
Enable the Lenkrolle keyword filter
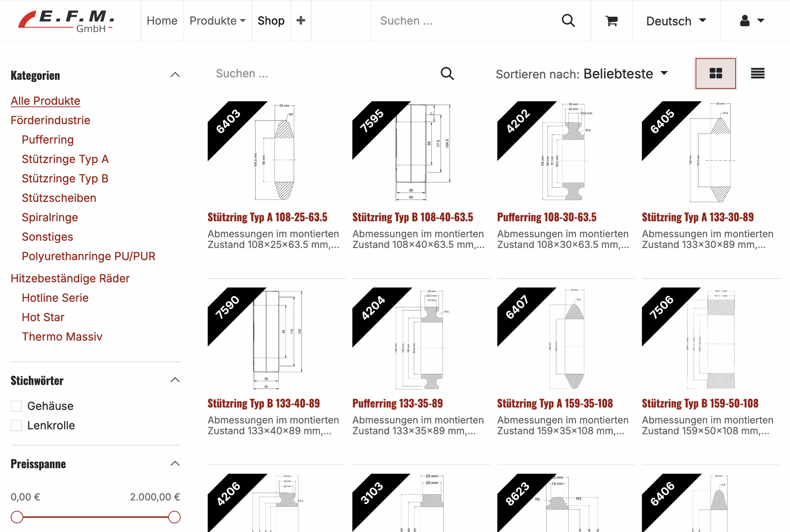coord(16,425)
